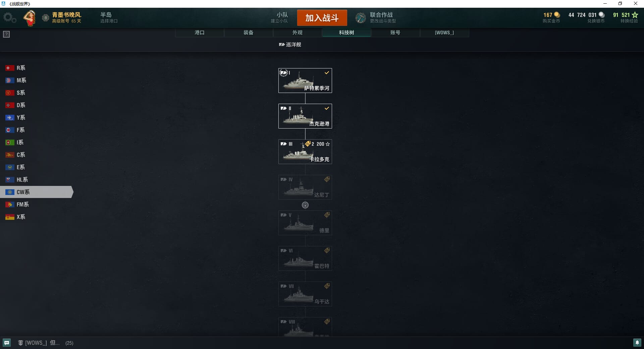The width and height of the screenshot is (644, 349).
Task: Open the 半岛 port selection
Action: (x=109, y=18)
